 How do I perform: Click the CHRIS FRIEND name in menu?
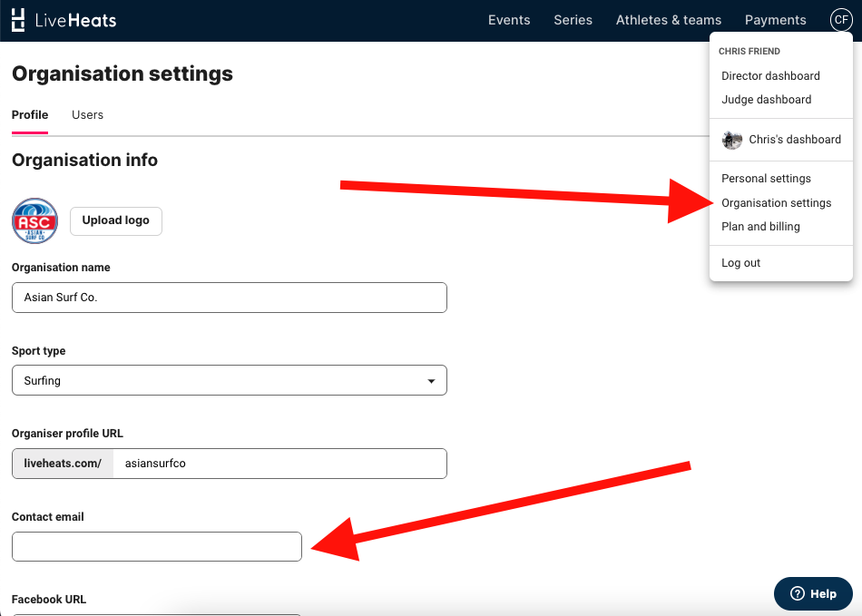point(749,51)
